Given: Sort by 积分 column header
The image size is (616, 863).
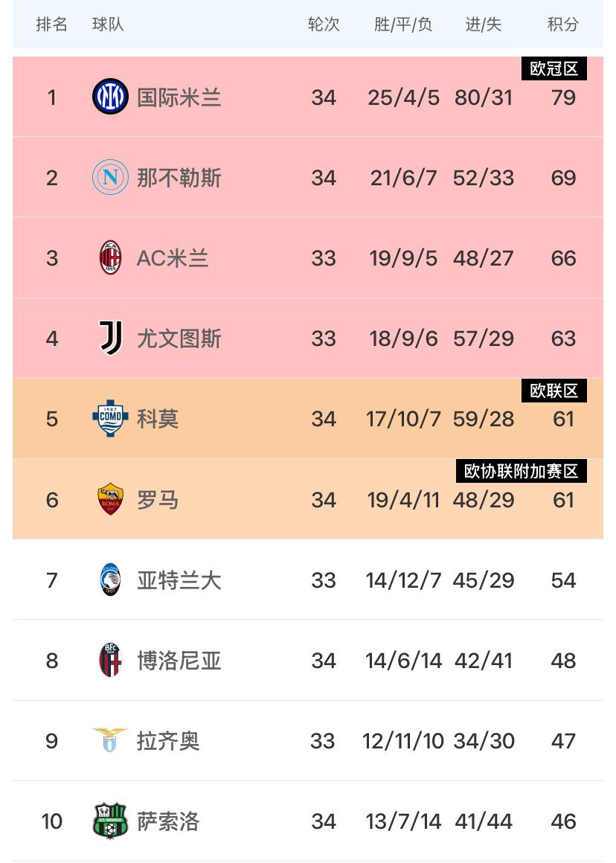Looking at the screenshot, I should click(x=562, y=25).
